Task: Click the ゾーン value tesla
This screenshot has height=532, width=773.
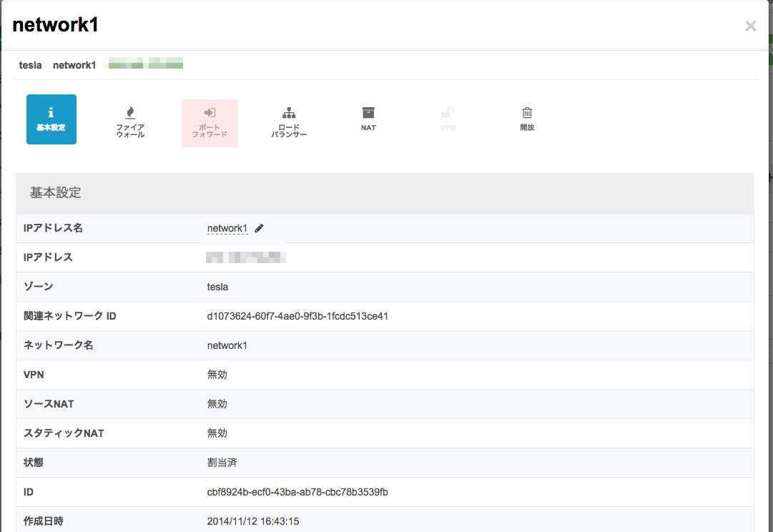Action: [x=217, y=286]
